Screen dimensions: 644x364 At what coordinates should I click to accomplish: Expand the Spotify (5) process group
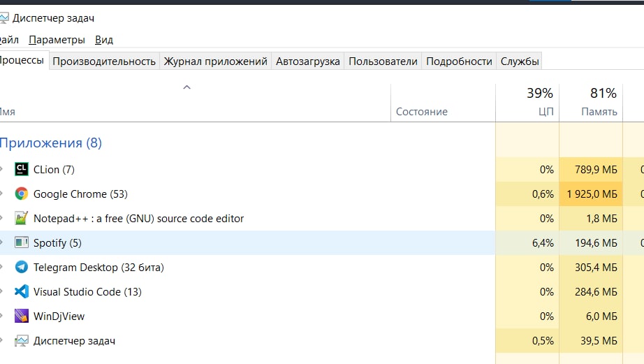tap(1, 242)
